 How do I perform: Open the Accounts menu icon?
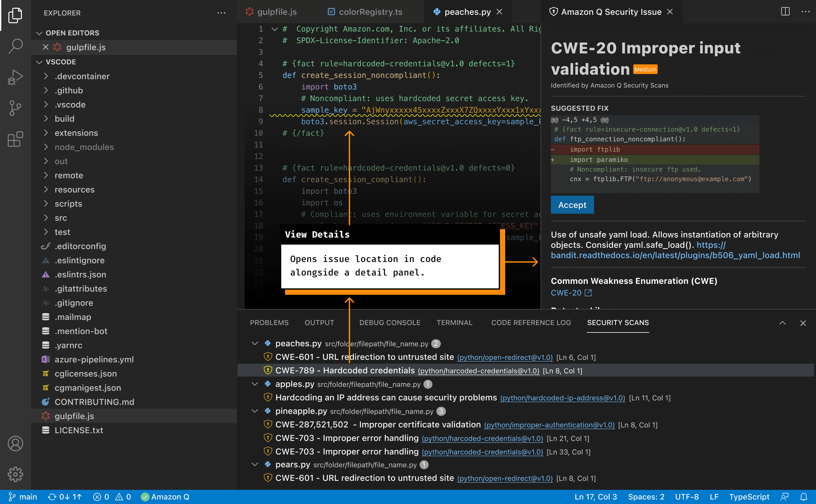15,443
